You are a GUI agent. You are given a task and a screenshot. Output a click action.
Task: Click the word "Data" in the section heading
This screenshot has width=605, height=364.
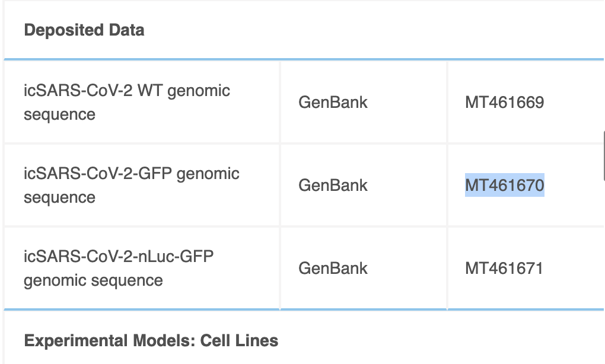[128, 30]
